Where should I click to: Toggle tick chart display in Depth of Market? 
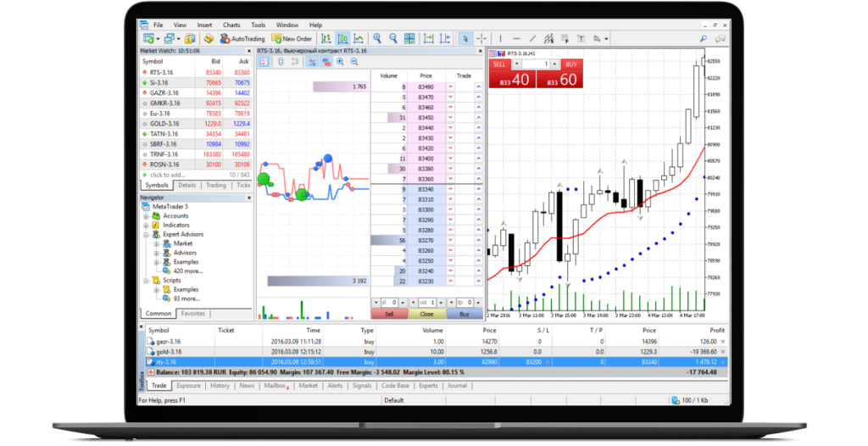pyautogui.click(x=312, y=62)
